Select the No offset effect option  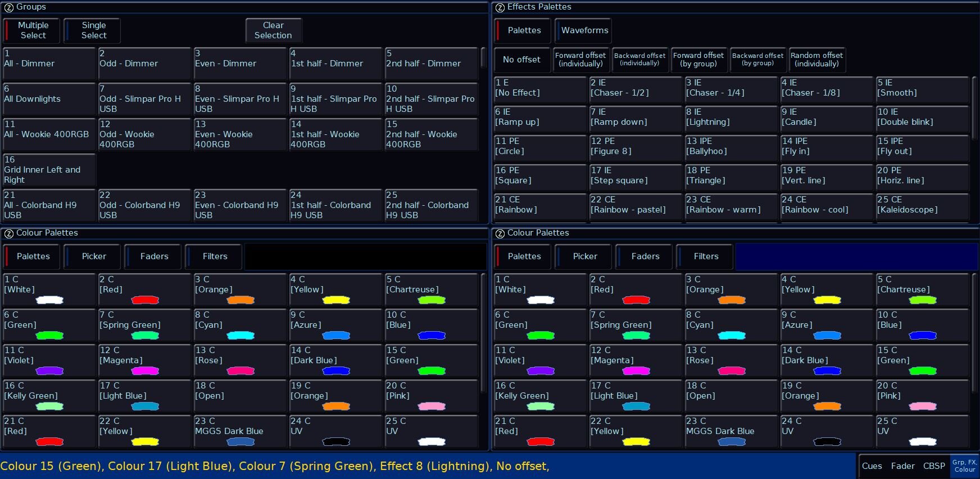tap(521, 60)
